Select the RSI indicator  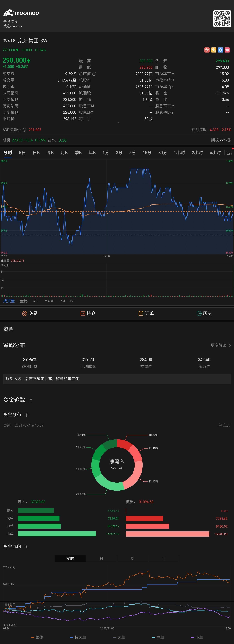click(62, 301)
